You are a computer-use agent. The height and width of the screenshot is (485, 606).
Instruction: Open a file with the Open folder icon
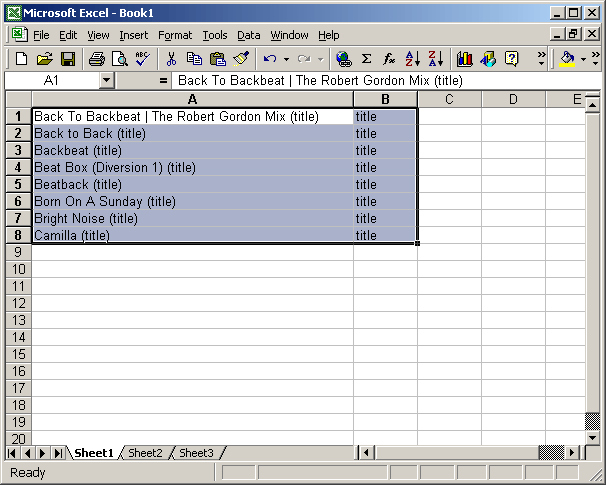(45, 59)
